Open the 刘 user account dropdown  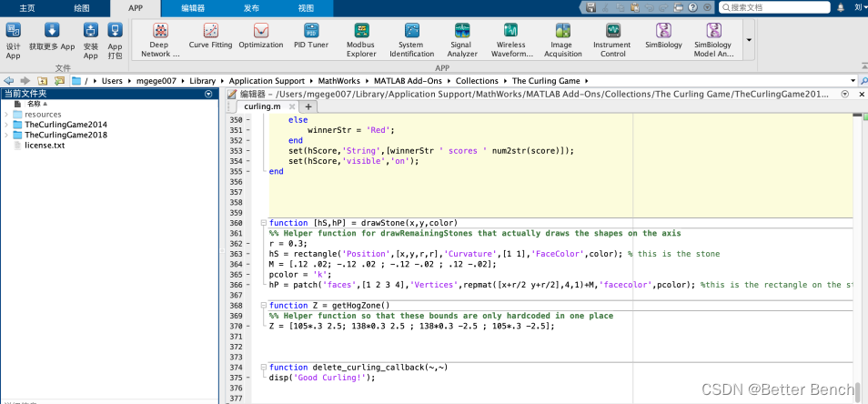tap(860, 7)
